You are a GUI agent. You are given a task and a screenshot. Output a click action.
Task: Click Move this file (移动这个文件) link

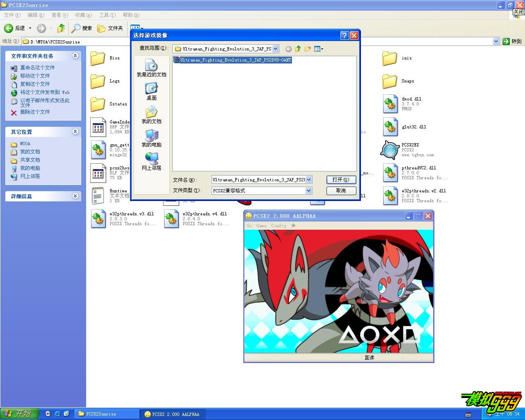point(35,76)
